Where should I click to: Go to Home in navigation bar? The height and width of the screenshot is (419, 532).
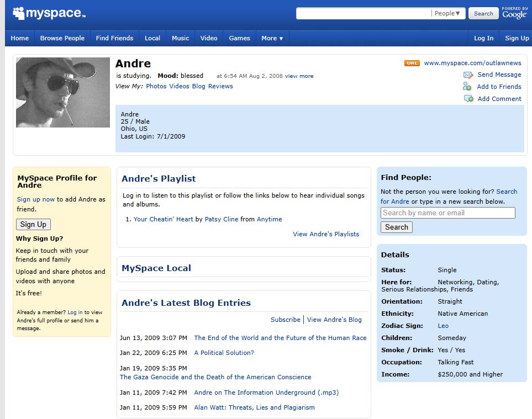pos(20,38)
